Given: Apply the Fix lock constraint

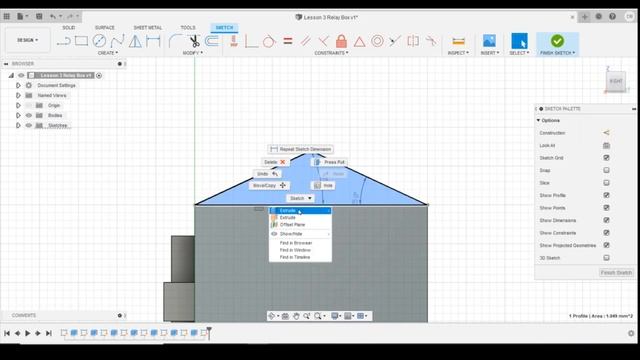Looking at the screenshot, I should (x=341, y=41).
